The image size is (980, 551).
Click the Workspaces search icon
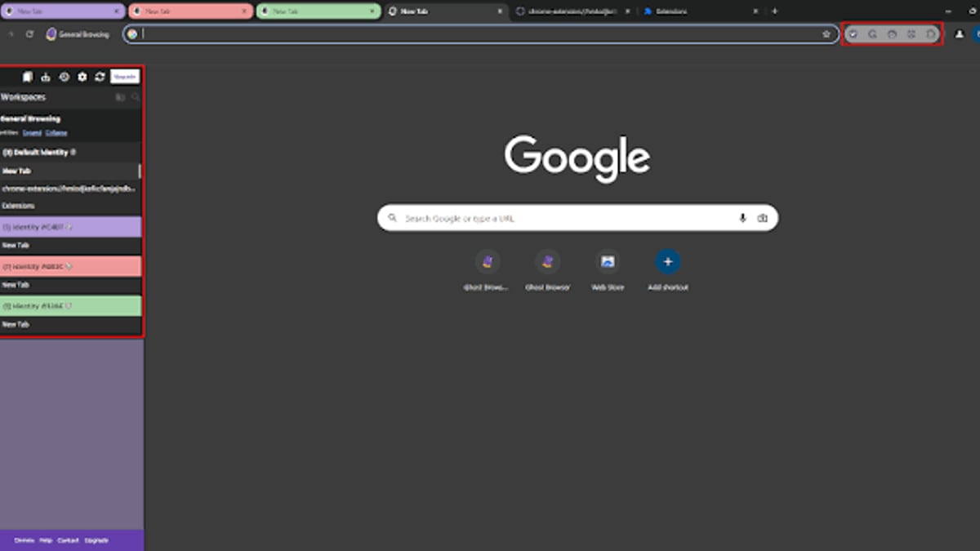click(x=136, y=97)
